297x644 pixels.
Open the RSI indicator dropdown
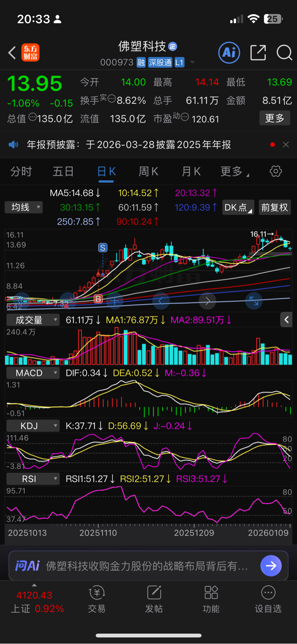(x=33, y=479)
